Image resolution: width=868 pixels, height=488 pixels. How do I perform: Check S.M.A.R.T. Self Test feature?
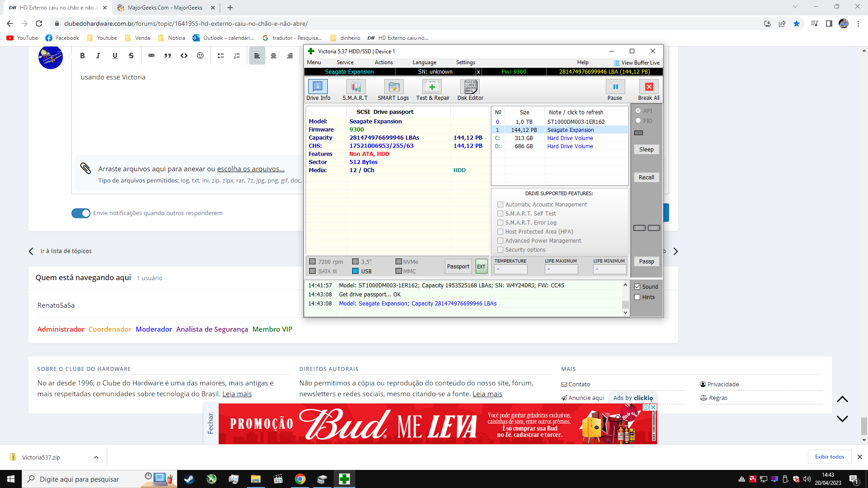pyautogui.click(x=500, y=214)
